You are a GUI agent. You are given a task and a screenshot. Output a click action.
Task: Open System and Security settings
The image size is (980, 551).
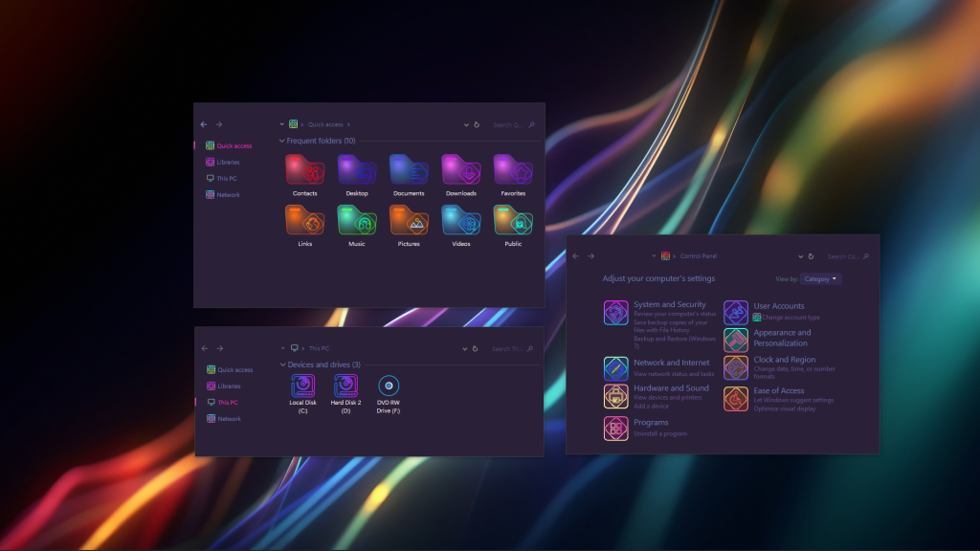coord(671,304)
